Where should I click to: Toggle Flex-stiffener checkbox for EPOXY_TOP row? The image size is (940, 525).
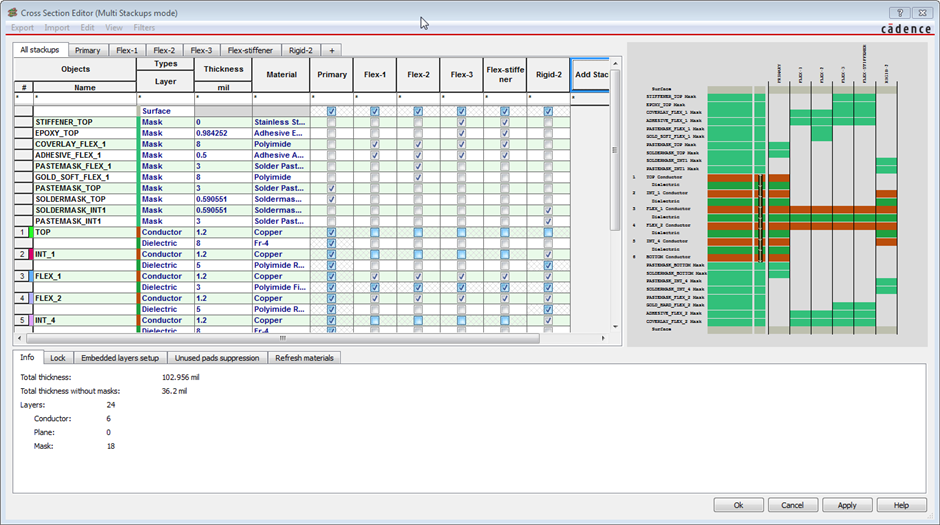pos(505,133)
